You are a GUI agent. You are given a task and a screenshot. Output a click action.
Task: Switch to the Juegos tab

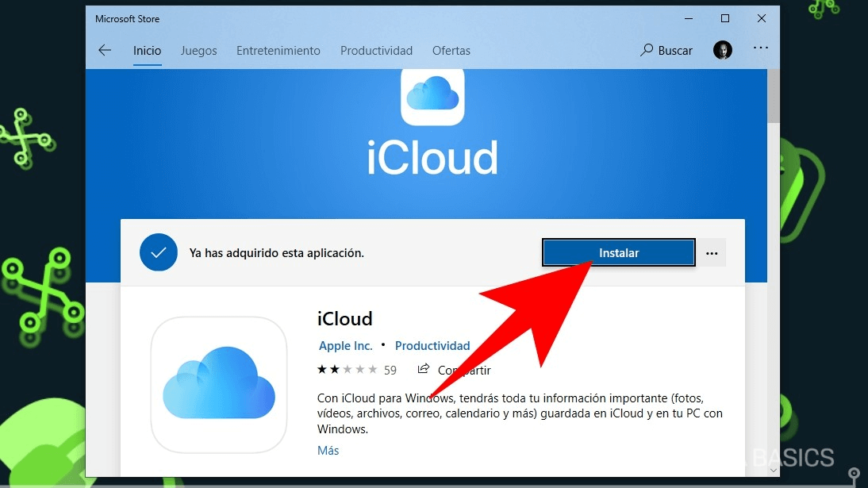point(198,51)
